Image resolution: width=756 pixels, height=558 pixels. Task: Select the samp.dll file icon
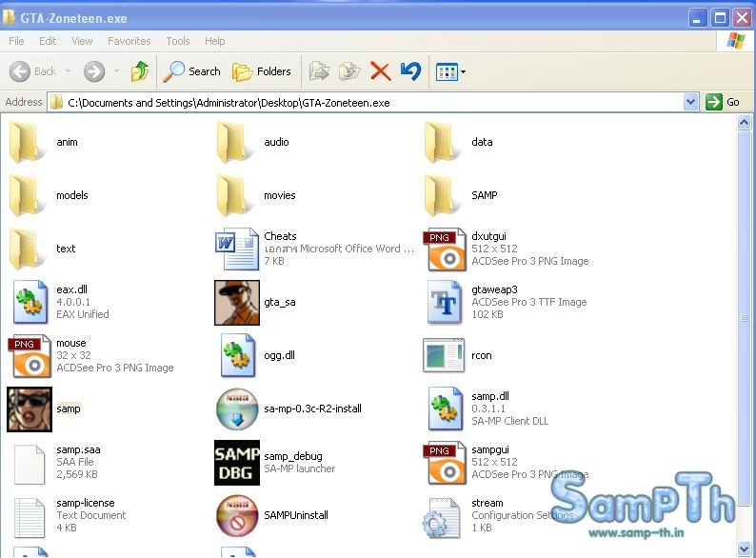point(446,409)
